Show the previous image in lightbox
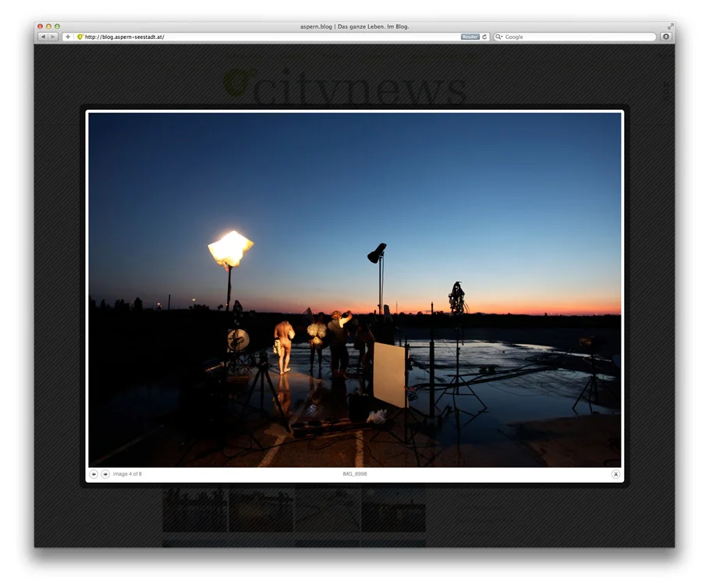This screenshot has width=702, height=588. [94, 474]
